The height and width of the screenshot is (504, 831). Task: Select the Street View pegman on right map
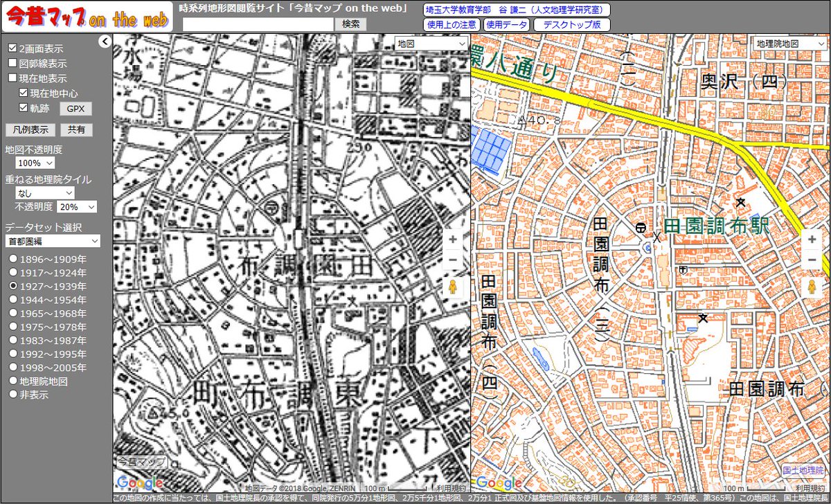click(x=811, y=287)
